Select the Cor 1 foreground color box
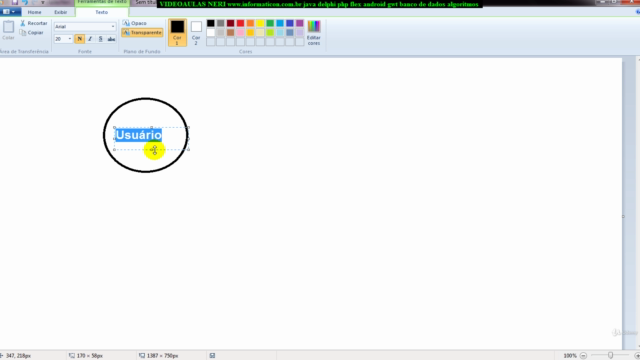Viewport: 640px width, 360px height. 177,32
